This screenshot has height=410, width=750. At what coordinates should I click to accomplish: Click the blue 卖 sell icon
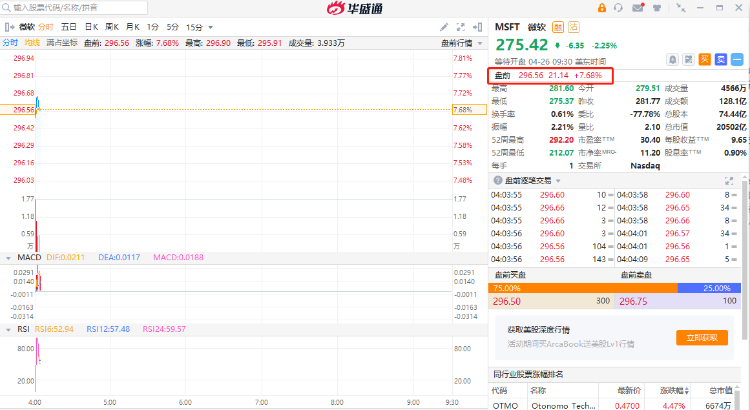(721, 59)
